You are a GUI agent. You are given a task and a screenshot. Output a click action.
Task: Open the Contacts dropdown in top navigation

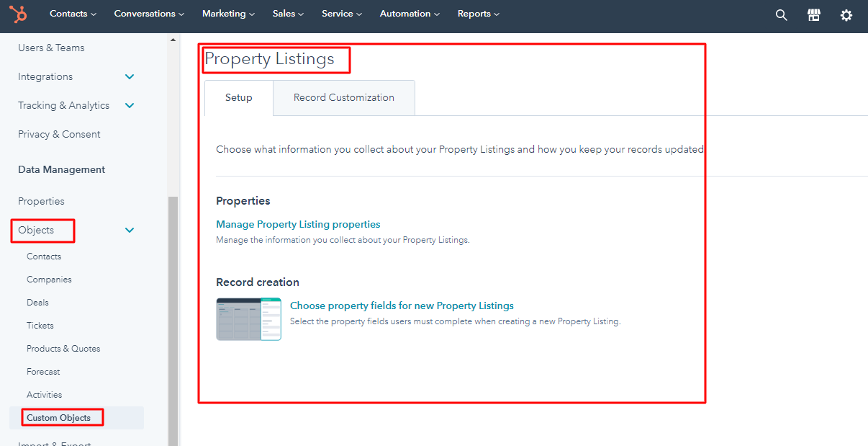[72, 14]
